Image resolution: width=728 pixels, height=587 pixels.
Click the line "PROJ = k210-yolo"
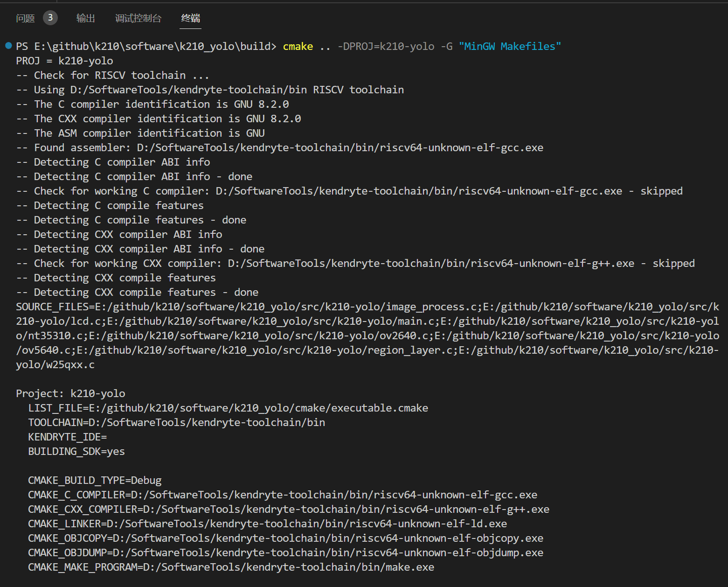click(64, 61)
